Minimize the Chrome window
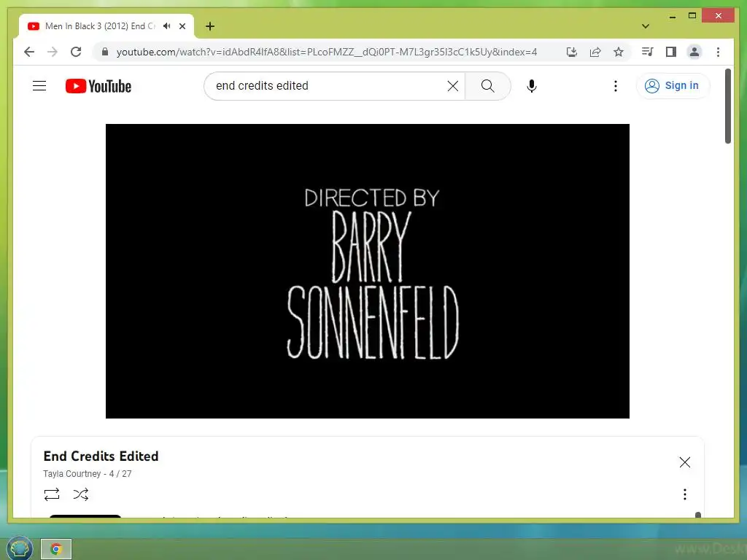The width and height of the screenshot is (747, 560). (x=672, y=16)
